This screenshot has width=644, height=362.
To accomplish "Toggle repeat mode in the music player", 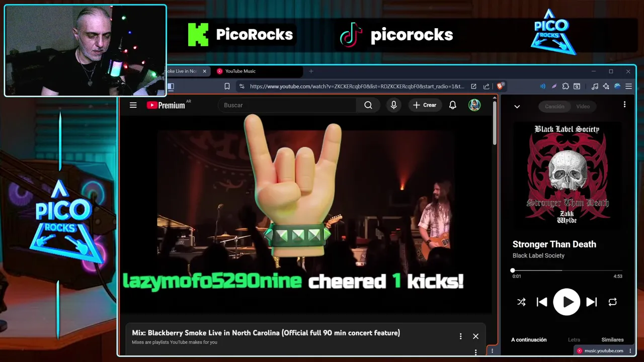I will 612,302.
